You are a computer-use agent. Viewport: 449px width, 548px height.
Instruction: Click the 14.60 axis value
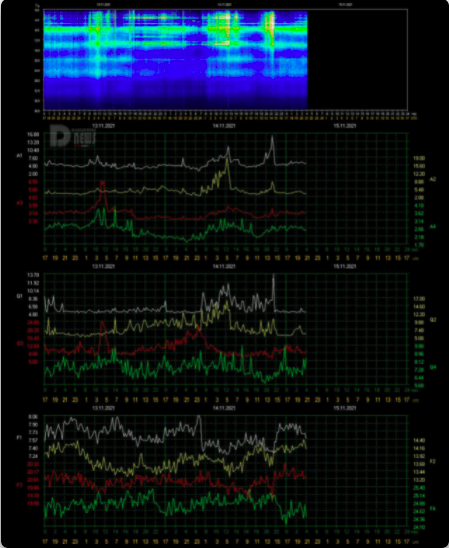tap(419, 307)
